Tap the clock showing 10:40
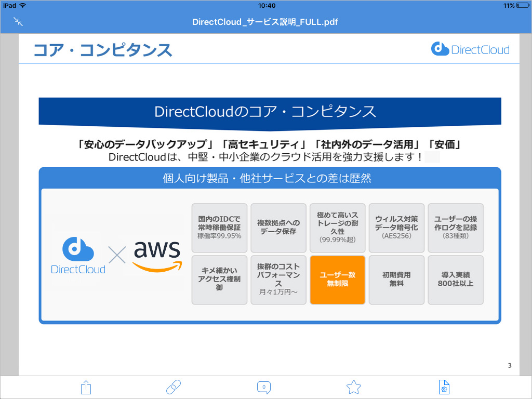 point(267,5)
